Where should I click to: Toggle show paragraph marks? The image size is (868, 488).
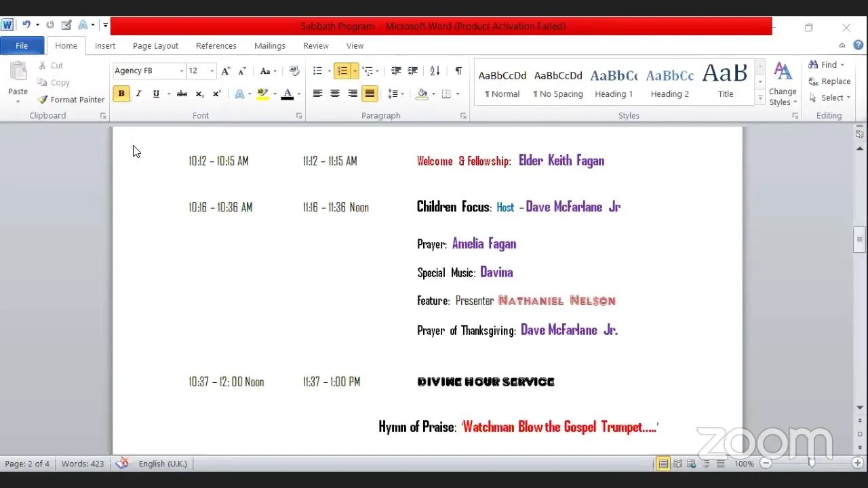[458, 71]
